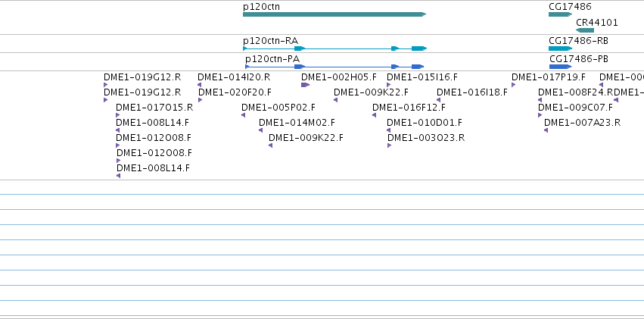Click the DME1-020F20.F feature label
644x319 pixels.
(x=235, y=92)
